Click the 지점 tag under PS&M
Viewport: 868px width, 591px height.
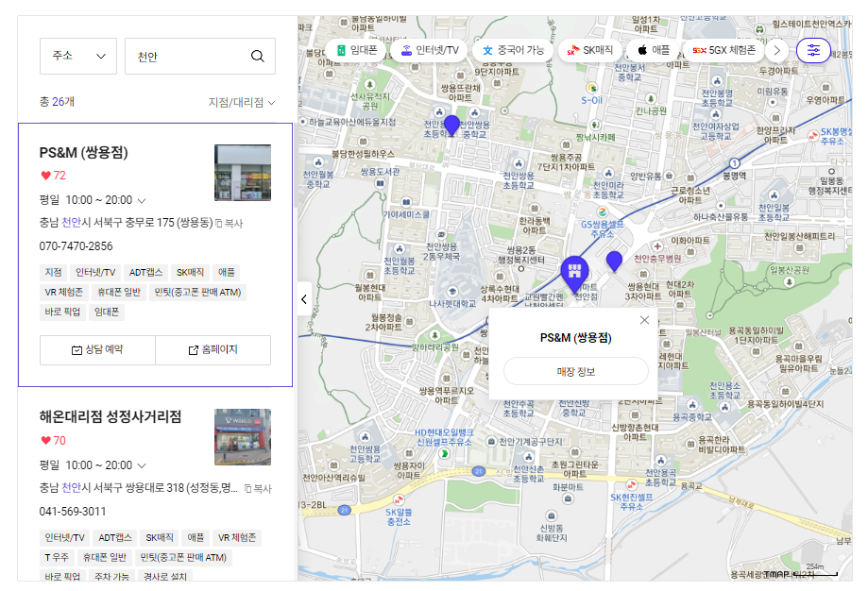tap(53, 272)
